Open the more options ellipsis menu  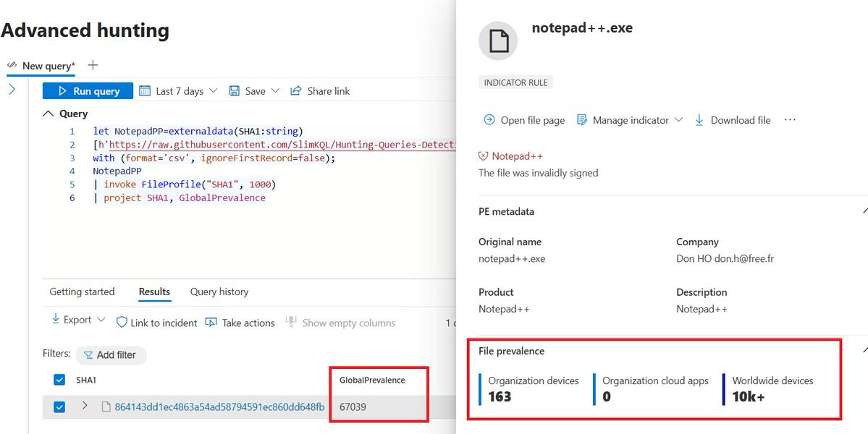click(790, 119)
